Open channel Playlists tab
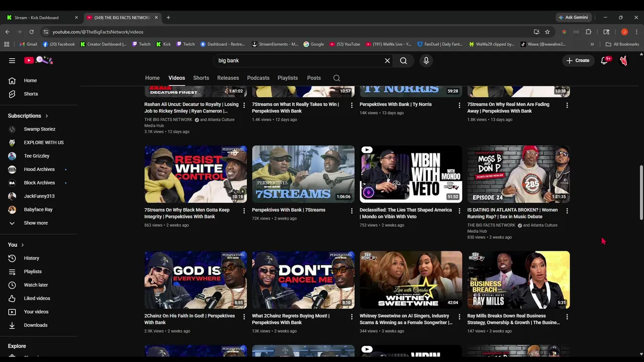644x362 pixels. pyautogui.click(x=288, y=78)
